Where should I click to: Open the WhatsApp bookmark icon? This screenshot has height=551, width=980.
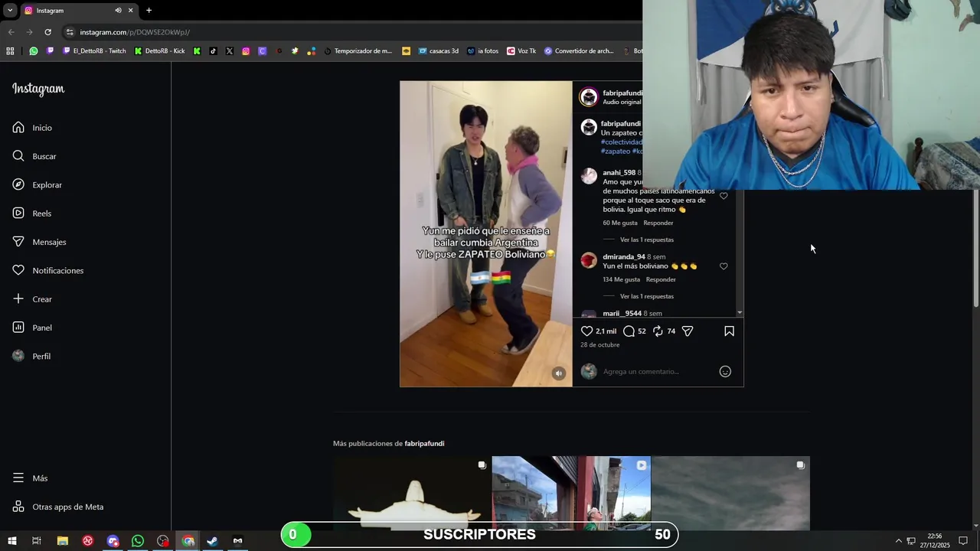(x=34, y=51)
